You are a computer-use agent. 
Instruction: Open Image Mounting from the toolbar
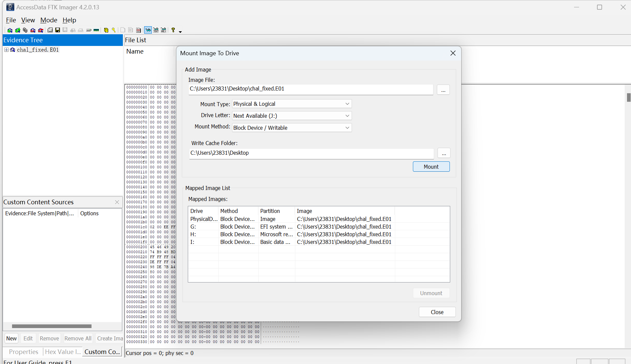tap(25, 30)
